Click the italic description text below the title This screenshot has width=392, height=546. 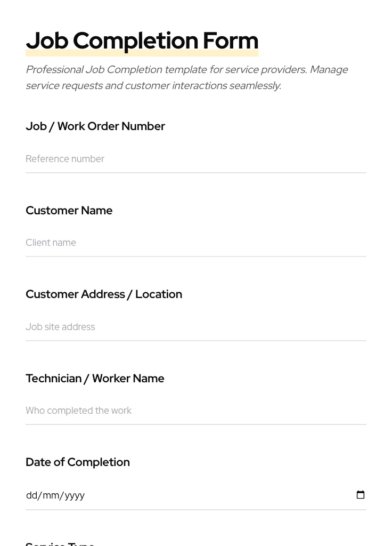coord(186,77)
